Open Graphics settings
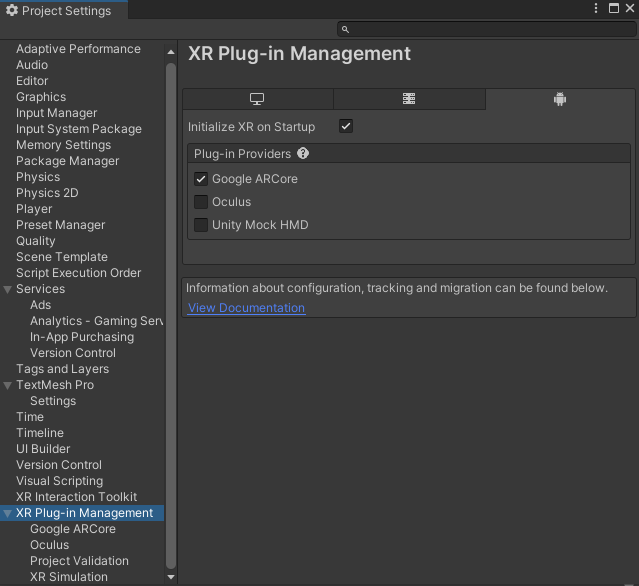 coord(41,97)
